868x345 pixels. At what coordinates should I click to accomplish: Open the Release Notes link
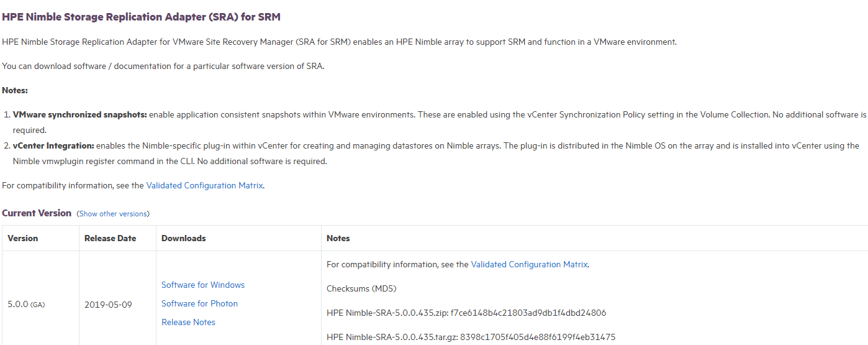(x=188, y=322)
